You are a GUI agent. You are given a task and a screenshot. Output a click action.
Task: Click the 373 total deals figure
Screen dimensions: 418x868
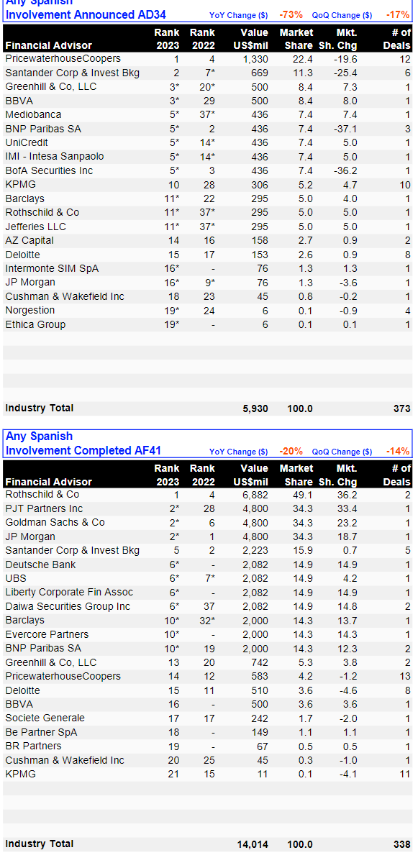402,408
